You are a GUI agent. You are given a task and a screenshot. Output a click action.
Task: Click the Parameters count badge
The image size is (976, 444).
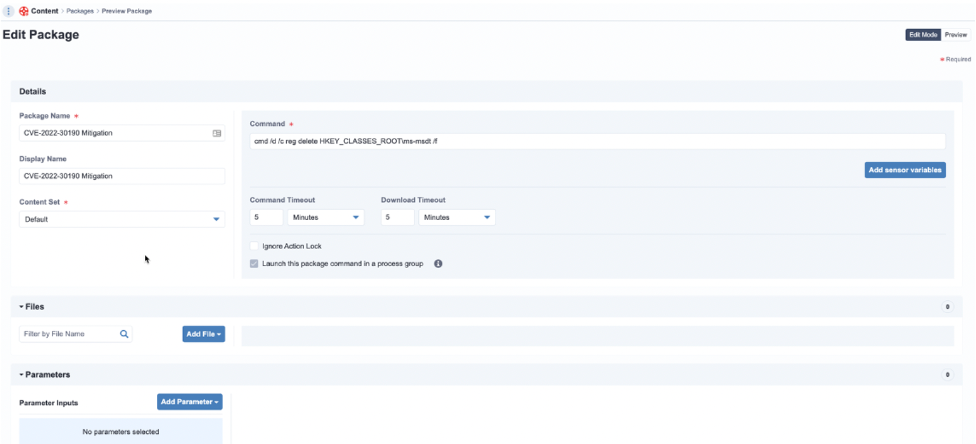[948, 375]
